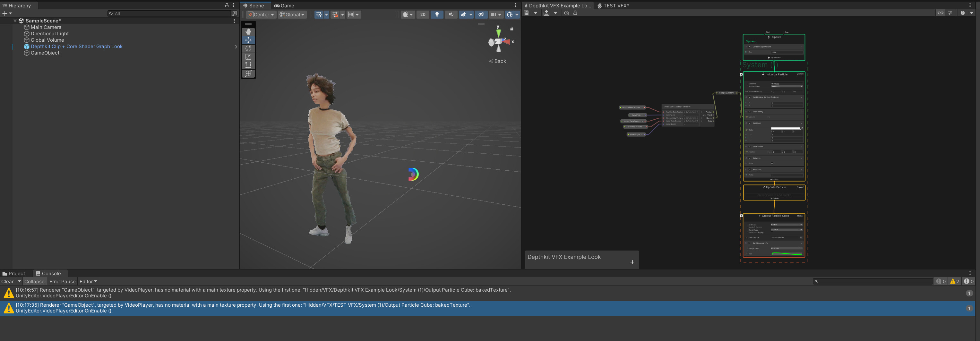980x341 pixels.
Task: Select the Rotate tool in scene toolbar
Action: (248, 48)
